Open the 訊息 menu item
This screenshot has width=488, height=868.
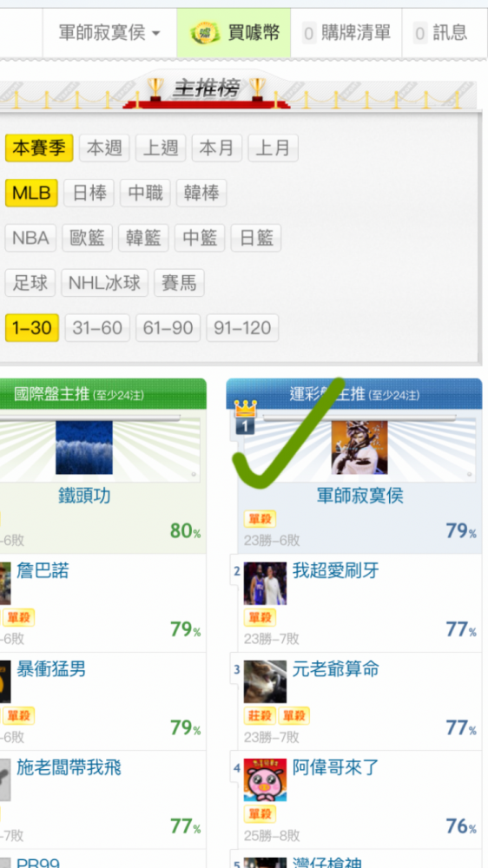coord(441,33)
